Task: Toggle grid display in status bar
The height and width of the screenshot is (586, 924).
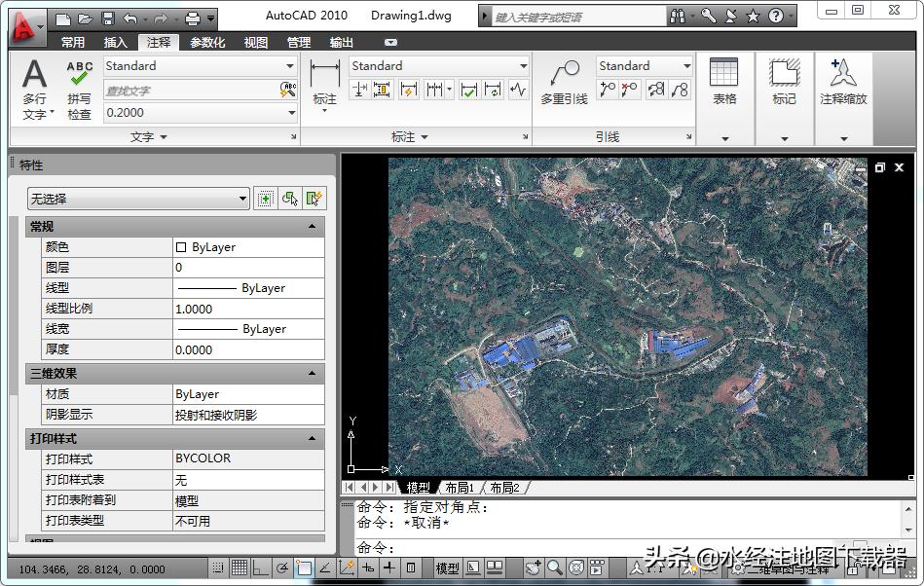Action: click(x=239, y=568)
